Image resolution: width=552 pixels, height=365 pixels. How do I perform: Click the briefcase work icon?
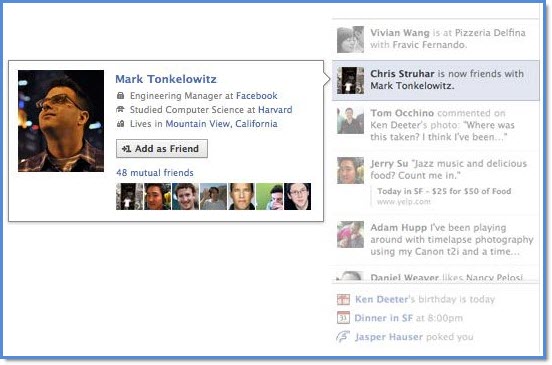120,95
